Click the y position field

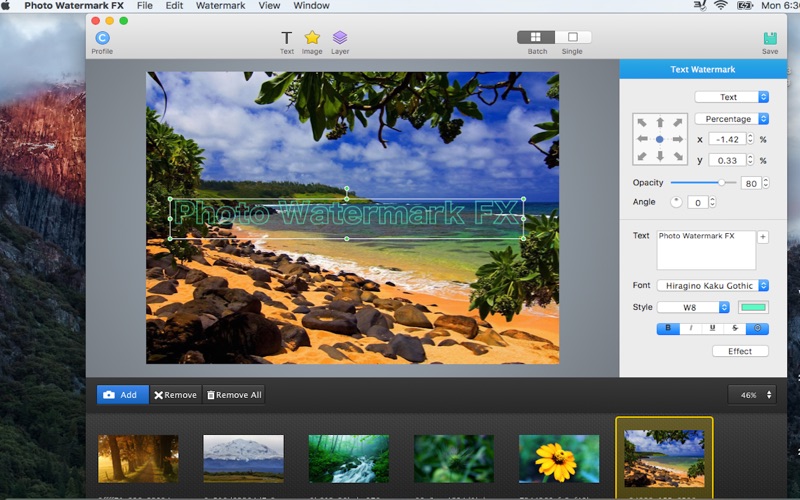(728, 160)
